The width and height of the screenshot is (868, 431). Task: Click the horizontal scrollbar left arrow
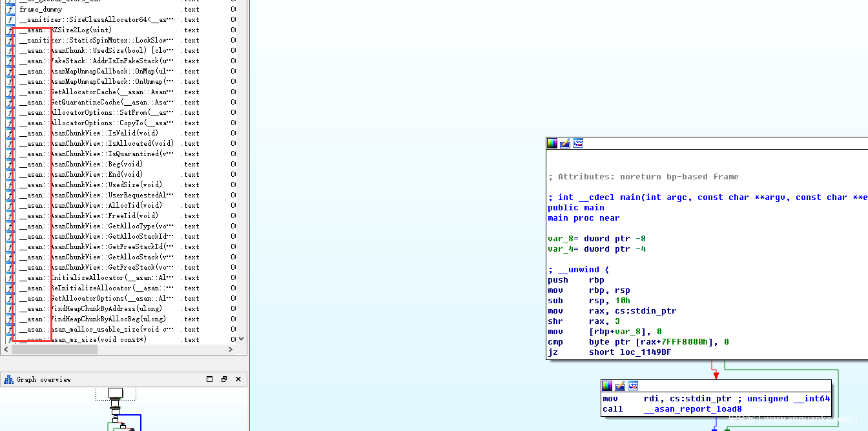[5, 349]
